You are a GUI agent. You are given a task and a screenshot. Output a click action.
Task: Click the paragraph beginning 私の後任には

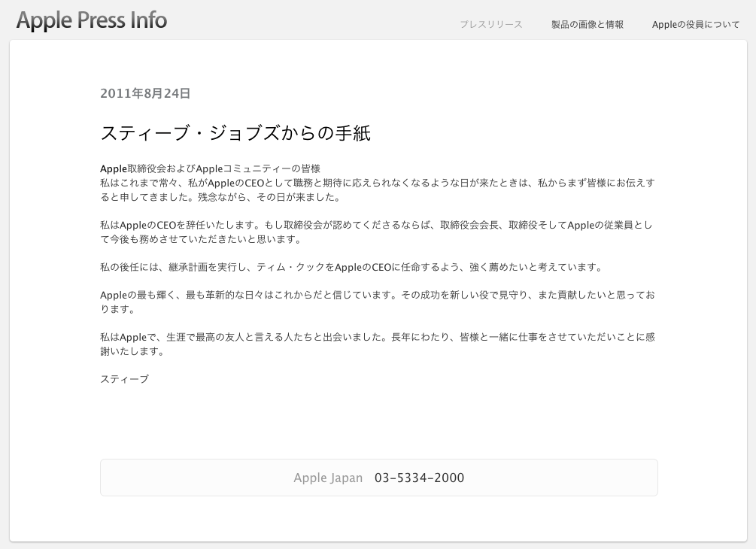click(351, 267)
